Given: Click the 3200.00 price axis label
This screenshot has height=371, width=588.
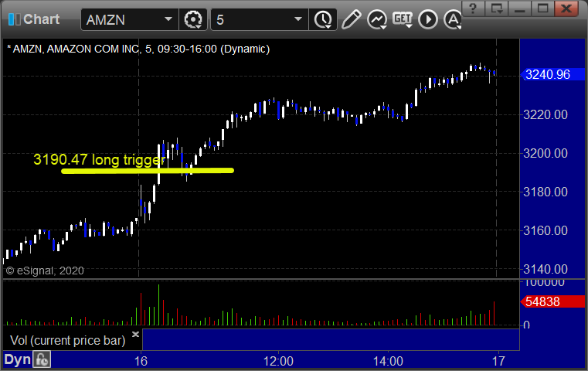Looking at the screenshot, I should 546,153.
